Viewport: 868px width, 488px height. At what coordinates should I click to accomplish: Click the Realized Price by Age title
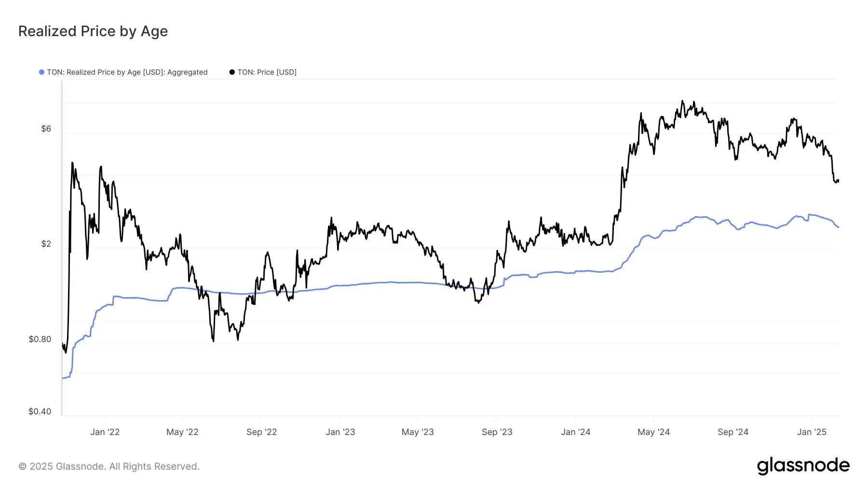pyautogui.click(x=93, y=31)
